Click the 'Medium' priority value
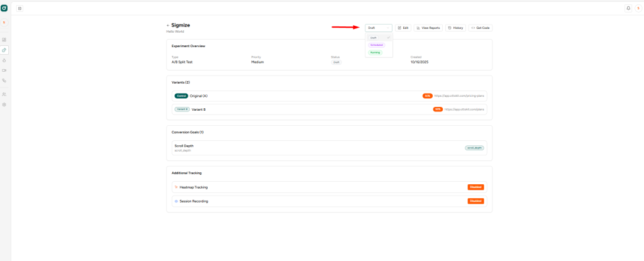The width and height of the screenshot is (644, 261). (257, 62)
